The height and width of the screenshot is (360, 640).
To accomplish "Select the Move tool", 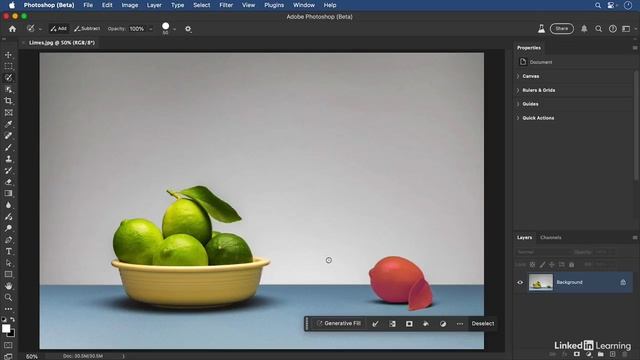I will coord(8,55).
